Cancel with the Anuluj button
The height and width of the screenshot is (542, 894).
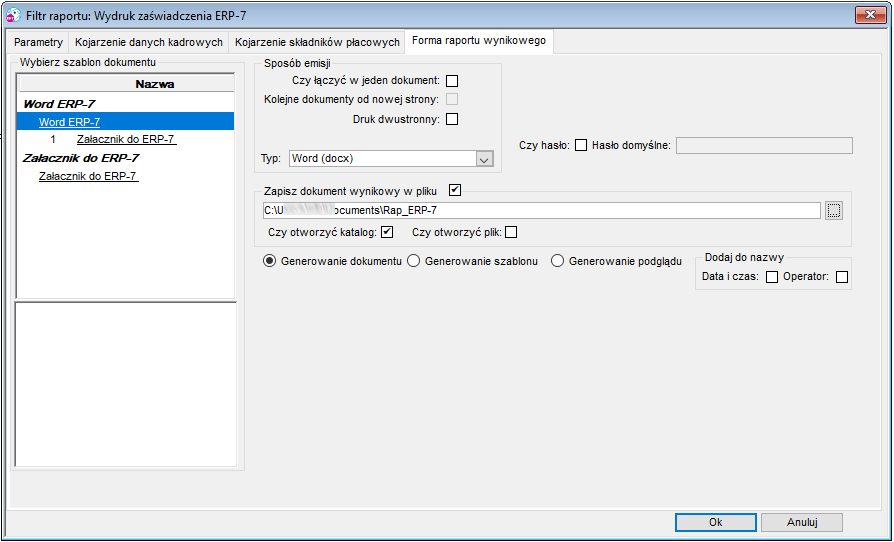tap(802, 522)
